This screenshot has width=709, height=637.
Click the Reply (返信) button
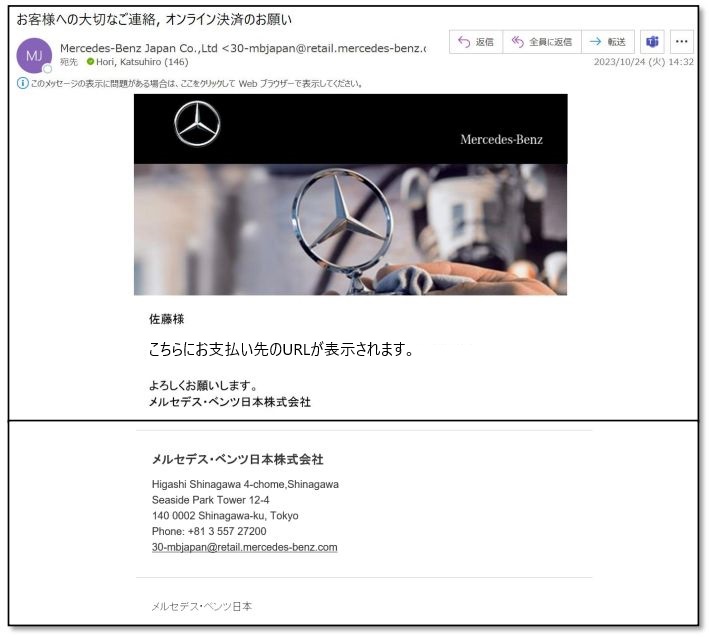[476, 42]
